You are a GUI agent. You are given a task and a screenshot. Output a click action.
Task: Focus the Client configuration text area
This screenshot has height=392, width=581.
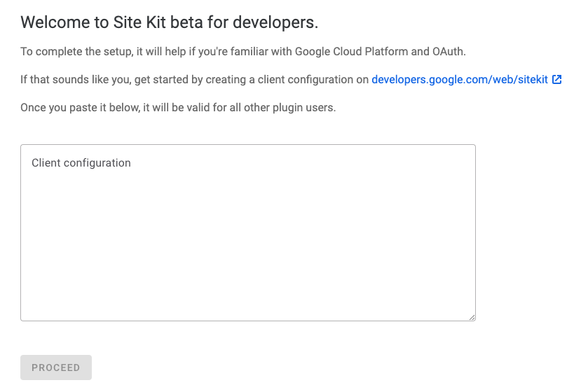click(x=248, y=232)
